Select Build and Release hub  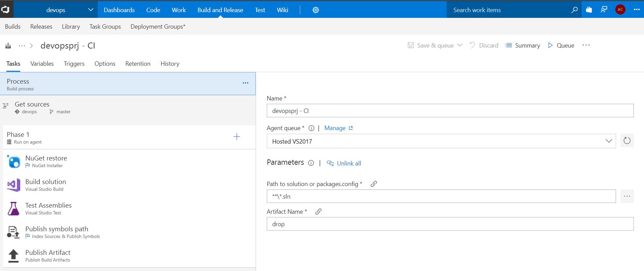[x=220, y=10]
